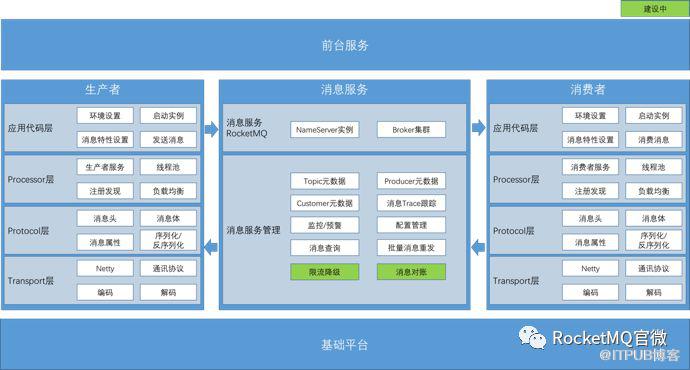The image size is (690, 370).
Task: Click arrow from message service to producer
Action: coord(211,247)
